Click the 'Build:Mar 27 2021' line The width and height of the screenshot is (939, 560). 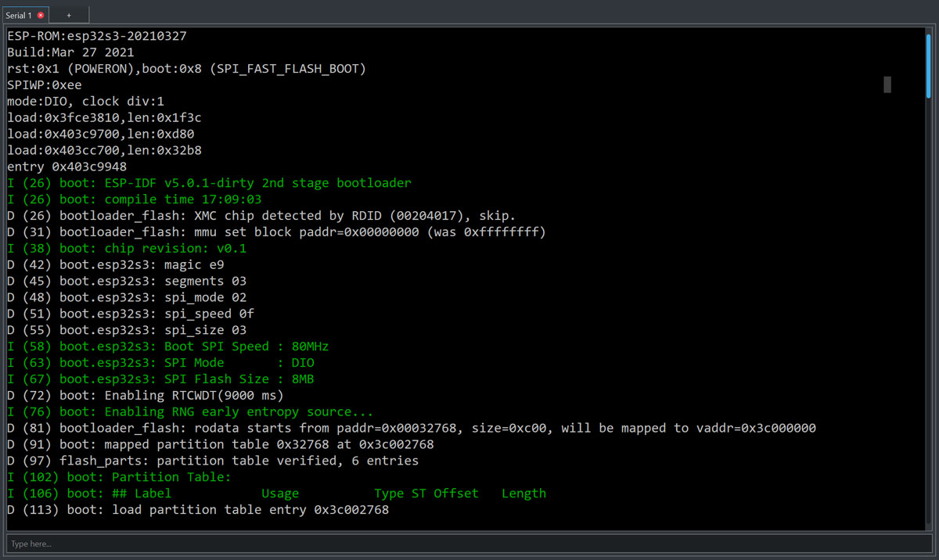pos(70,52)
